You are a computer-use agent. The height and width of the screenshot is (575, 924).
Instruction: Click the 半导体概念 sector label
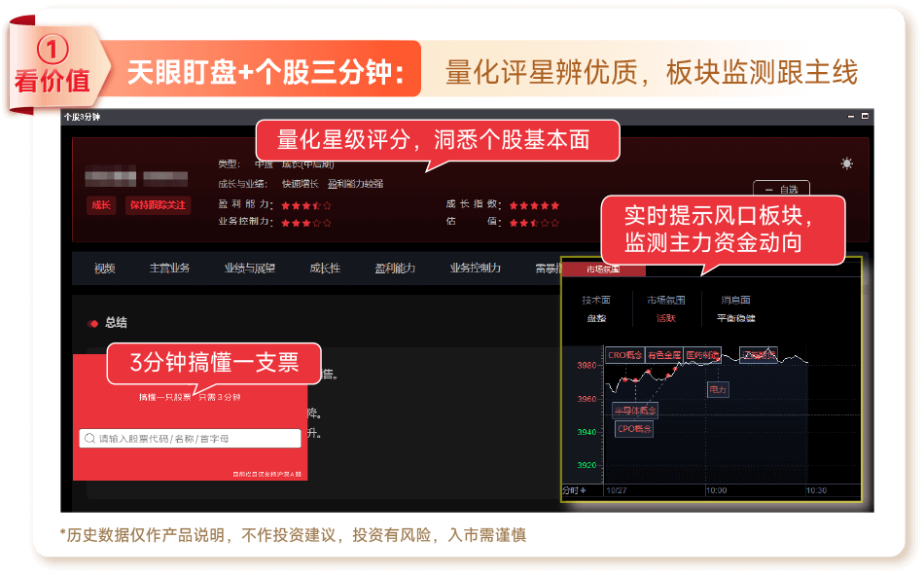tap(634, 411)
